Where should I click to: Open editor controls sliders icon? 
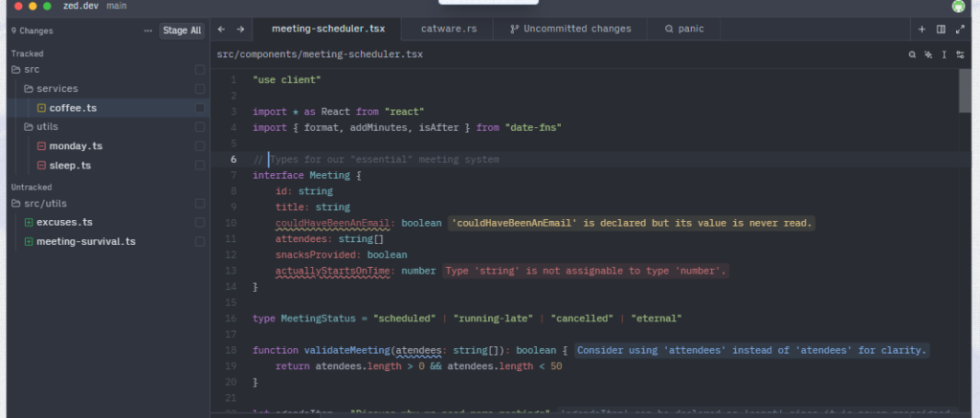(959, 55)
